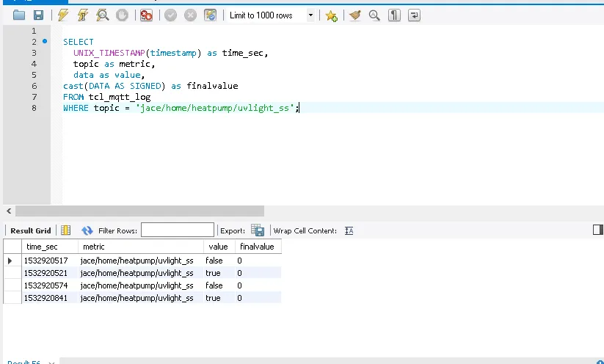The height and width of the screenshot is (364, 604).
Task: Beautify the query with the broom icon
Action: 354,15
